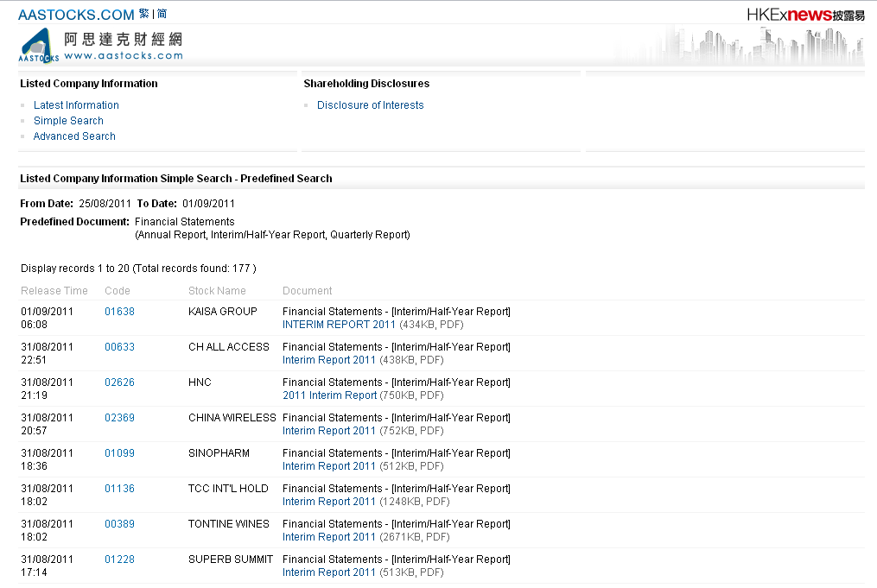View SUPERB SUMMIT Interim Report 2011

click(329, 572)
